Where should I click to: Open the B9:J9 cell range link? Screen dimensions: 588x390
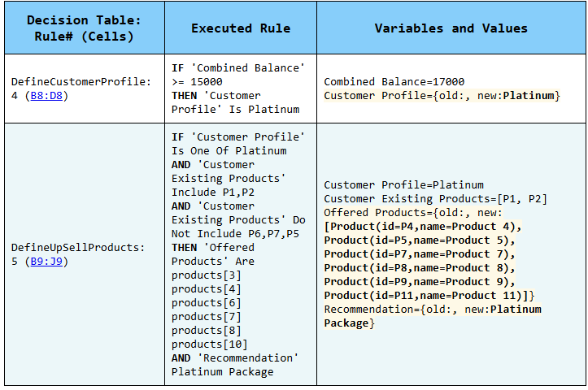pyautogui.click(x=49, y=261)
